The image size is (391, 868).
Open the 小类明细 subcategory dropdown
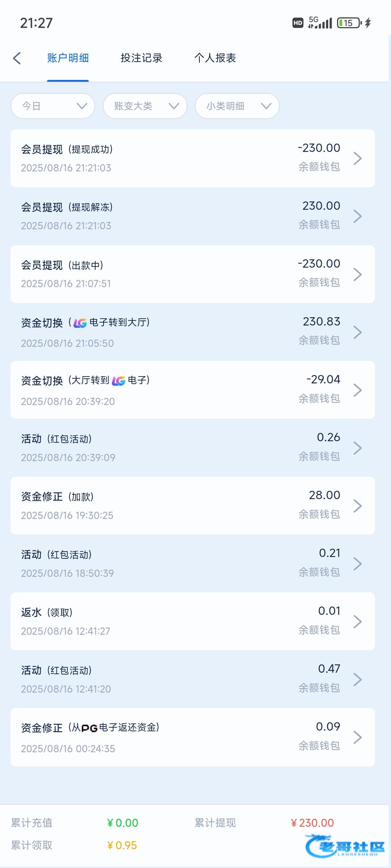(237, 106)
